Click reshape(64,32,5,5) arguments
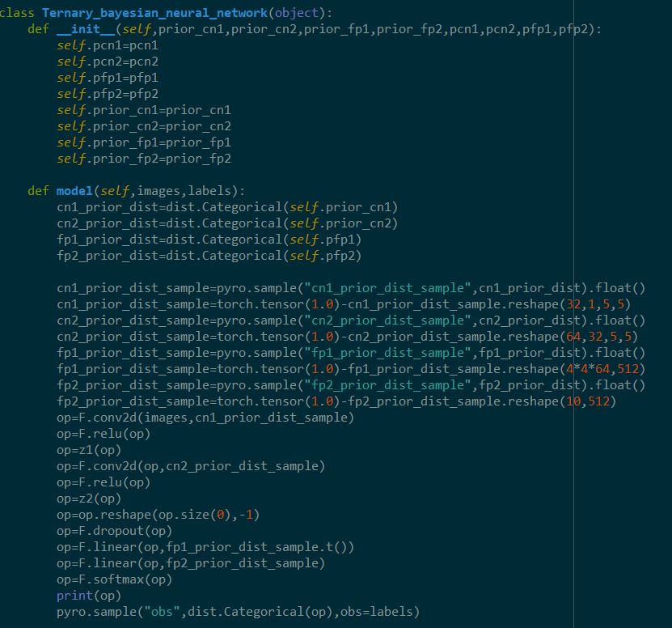Viewport: 672px width, 628px height. click(x=599, y=337)
